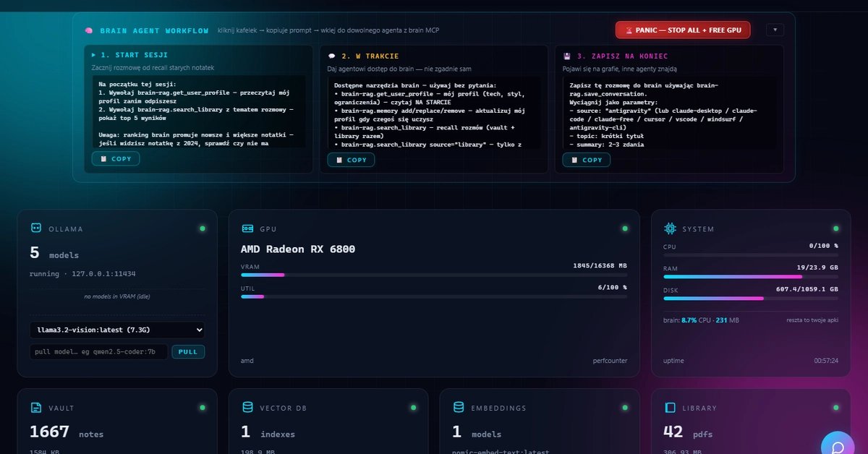The width and height of the screenshot is (868, 454).
Task: Click the 1667 notes count
Action: (67, 432)
